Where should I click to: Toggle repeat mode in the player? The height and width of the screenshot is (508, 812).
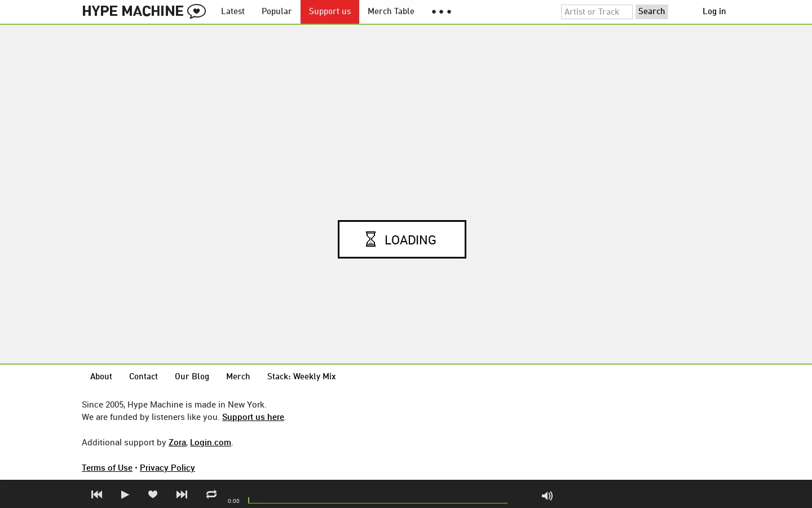tap(211, 494)
